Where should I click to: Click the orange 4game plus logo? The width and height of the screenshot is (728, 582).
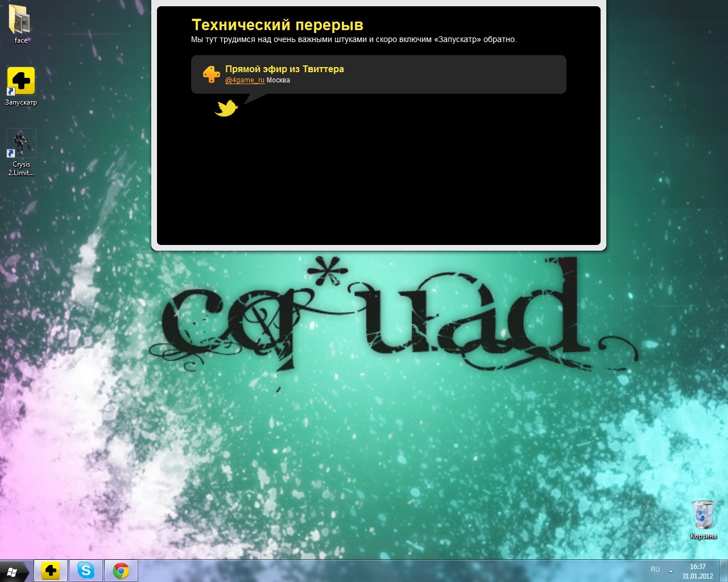pos(211,74)
